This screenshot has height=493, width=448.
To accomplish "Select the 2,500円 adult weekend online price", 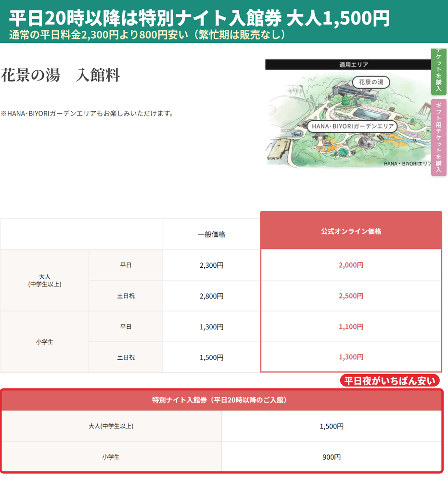I will tap(351, 296).
